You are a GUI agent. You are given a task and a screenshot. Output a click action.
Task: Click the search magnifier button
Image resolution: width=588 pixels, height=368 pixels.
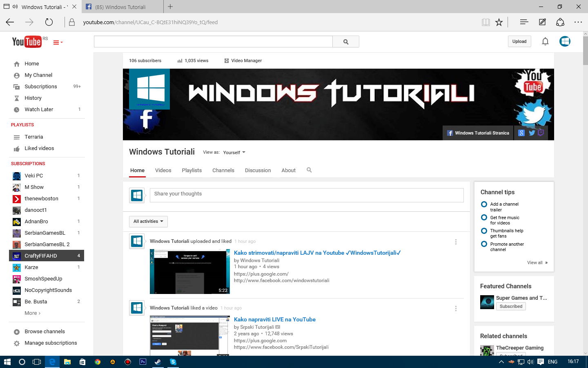346,42
